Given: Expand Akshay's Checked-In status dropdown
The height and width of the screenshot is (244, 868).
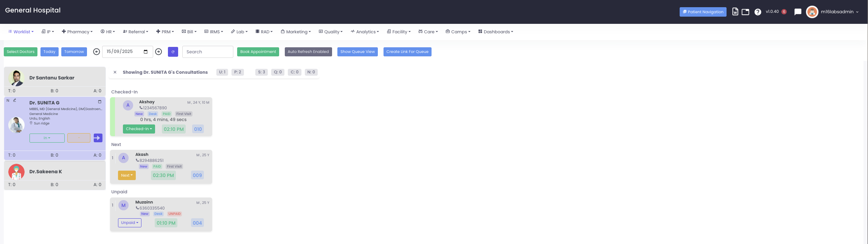Looking at the screenshot, I should [139, 129].
